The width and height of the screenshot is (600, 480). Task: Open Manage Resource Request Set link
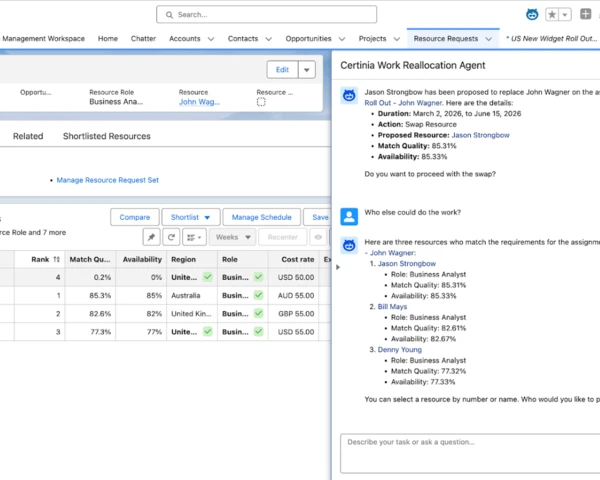pyautogui.click(x=108, y=180)
